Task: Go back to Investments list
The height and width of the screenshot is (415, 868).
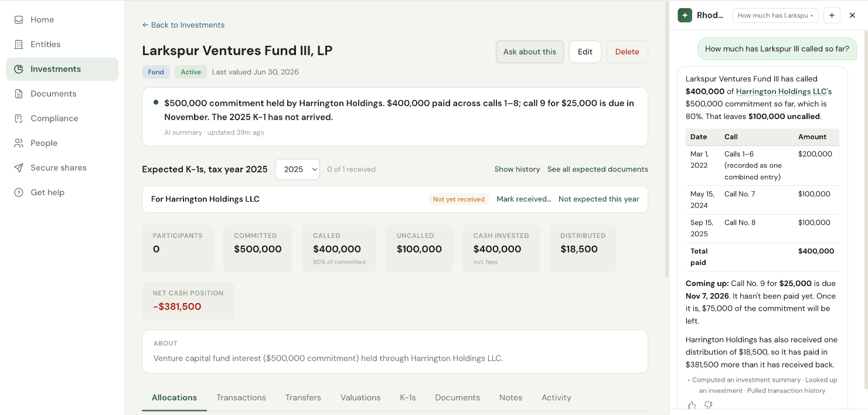Action: 183,25
